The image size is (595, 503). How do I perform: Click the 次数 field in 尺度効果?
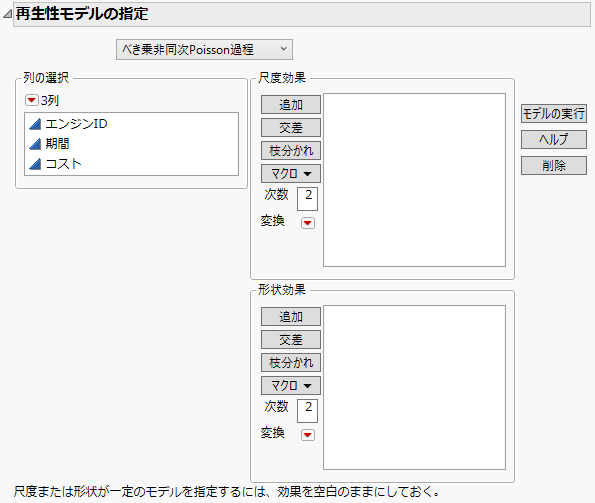click(307, 199)
